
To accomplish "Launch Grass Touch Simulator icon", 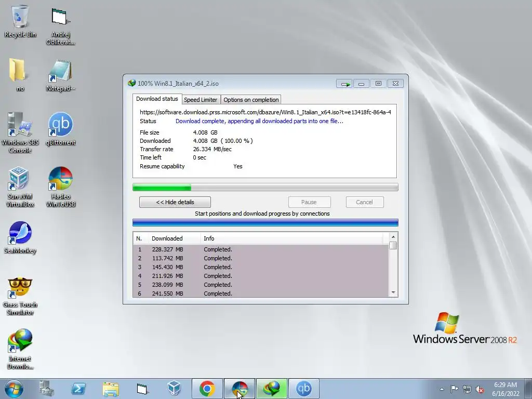I will click(20, 296).
